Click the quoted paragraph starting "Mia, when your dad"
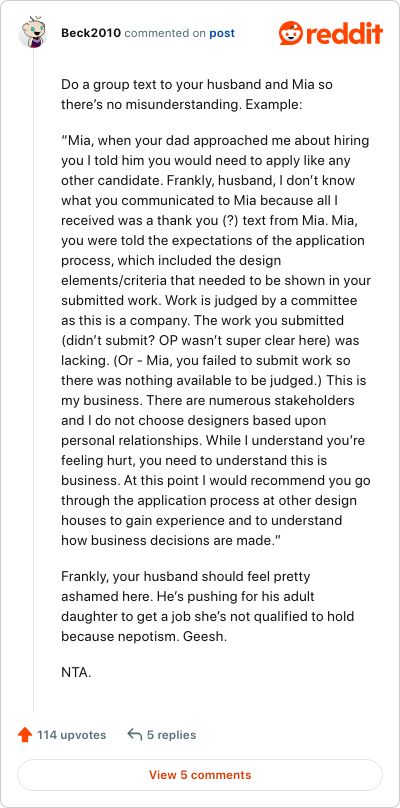The height and width of the screenshot is (808, 400). [215, 340]
